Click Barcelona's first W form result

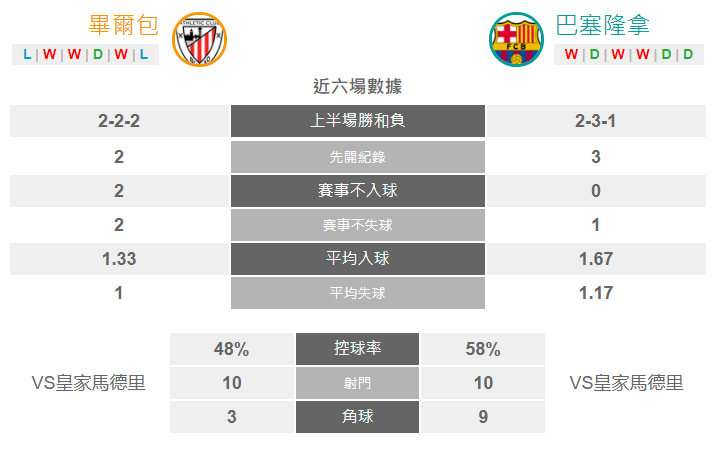coord(571,54)
